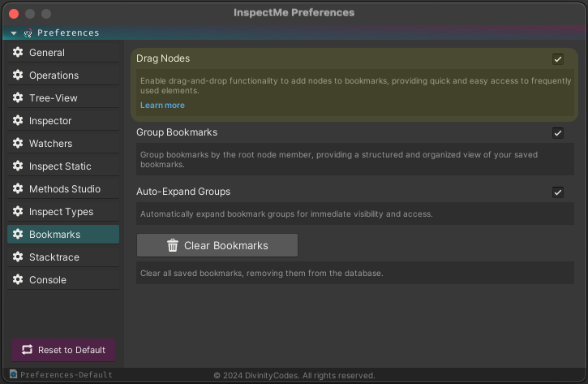
Task: Switch to the Inspector settings section
Action: pos(63,120)
